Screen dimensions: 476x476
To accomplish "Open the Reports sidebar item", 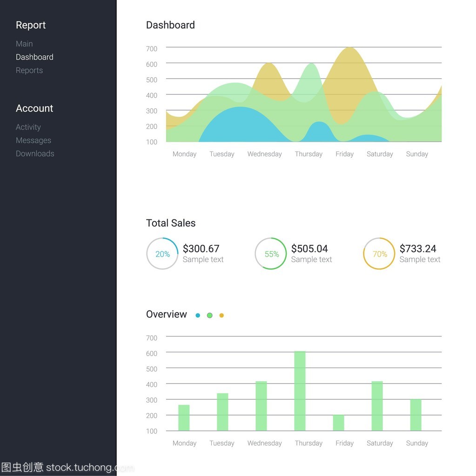I will [x=29, y=70].
